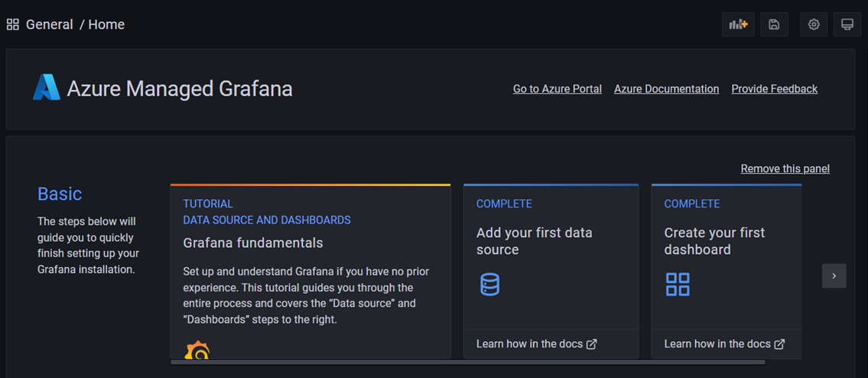The image size is (868, 378).
Task: Open Azure Documentation link
Action: pos(666,89)
